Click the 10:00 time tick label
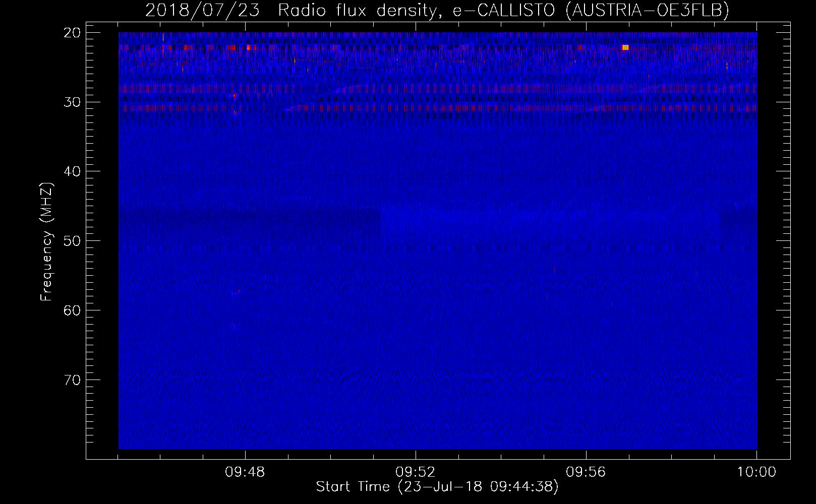816x504 pixels. click(x=756, y=472)
